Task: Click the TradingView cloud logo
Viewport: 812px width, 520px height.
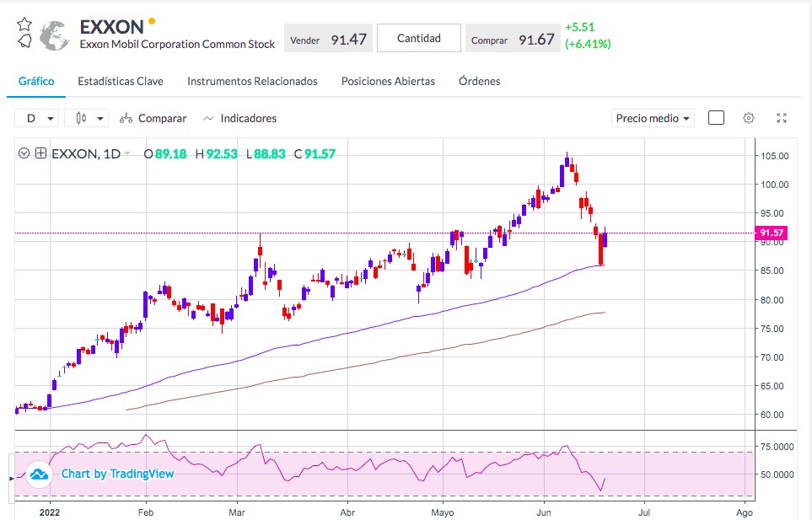Action: [x=40, y=474]
